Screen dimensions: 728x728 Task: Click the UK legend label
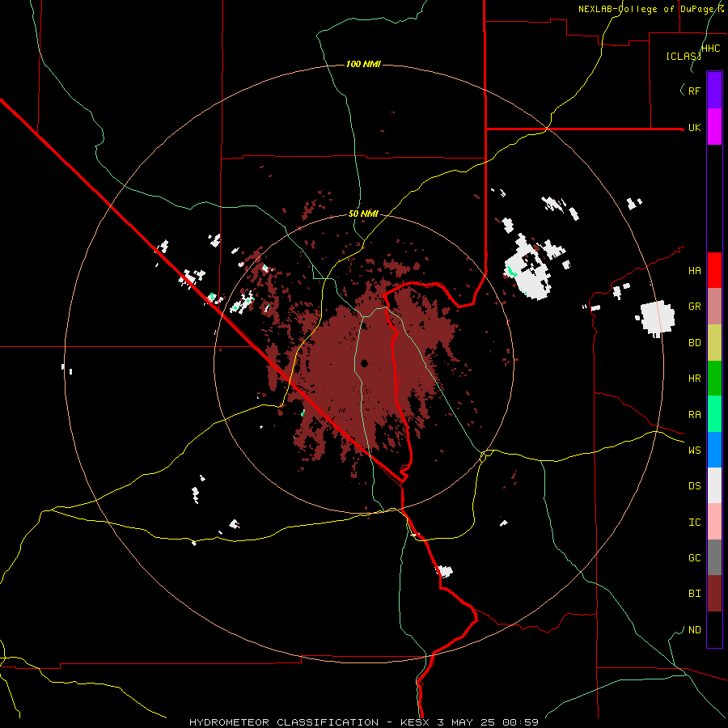694,128
